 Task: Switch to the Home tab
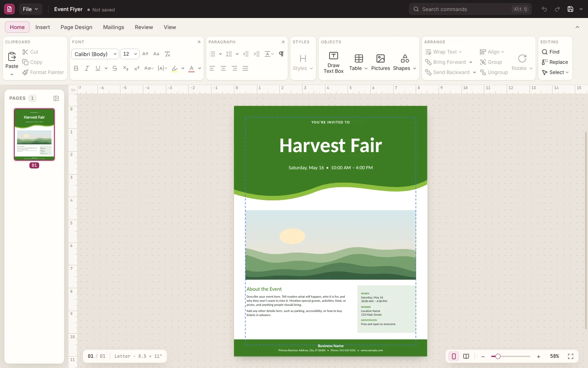(x=17, y=27)
